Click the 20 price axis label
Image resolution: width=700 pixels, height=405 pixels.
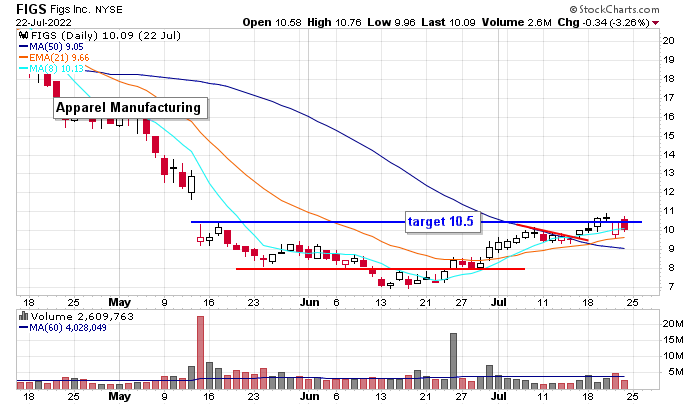point(668,41)
